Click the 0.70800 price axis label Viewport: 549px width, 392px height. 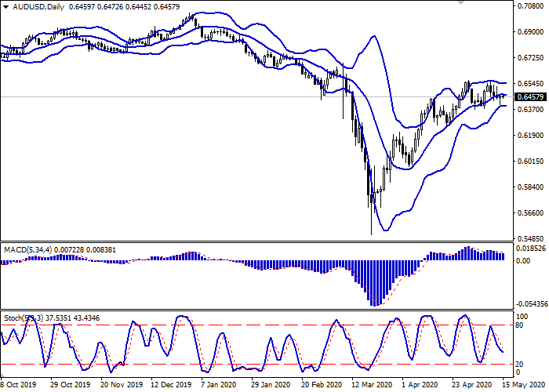[528, 6]
